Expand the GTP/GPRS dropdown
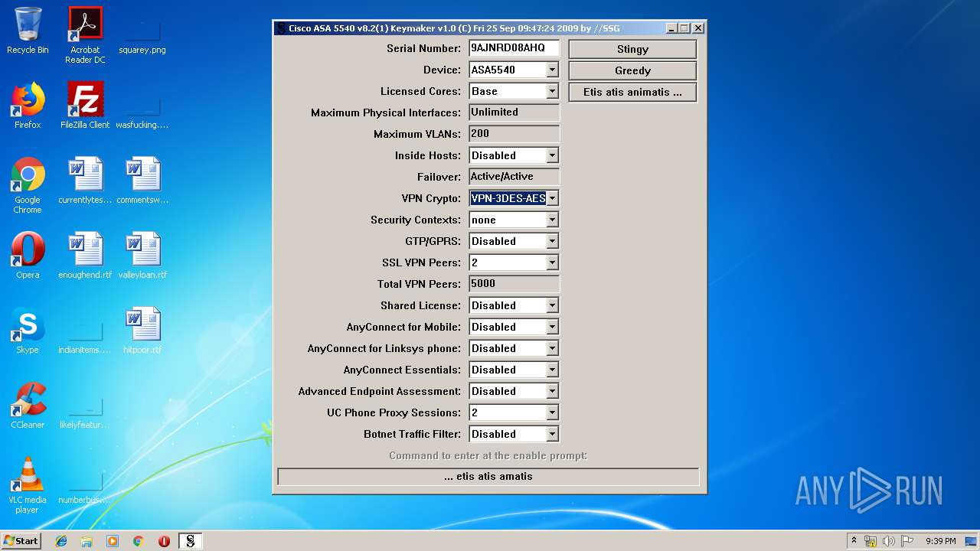Viewport: 980px width, 551px height. point(552,241)
